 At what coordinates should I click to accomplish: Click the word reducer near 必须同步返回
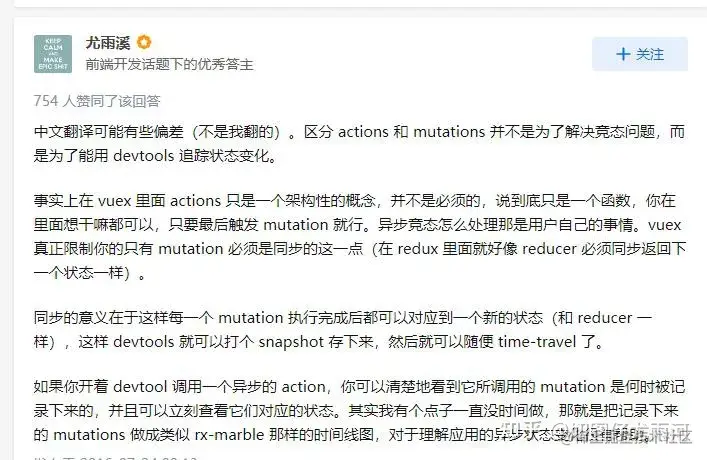tap(549, 248)
